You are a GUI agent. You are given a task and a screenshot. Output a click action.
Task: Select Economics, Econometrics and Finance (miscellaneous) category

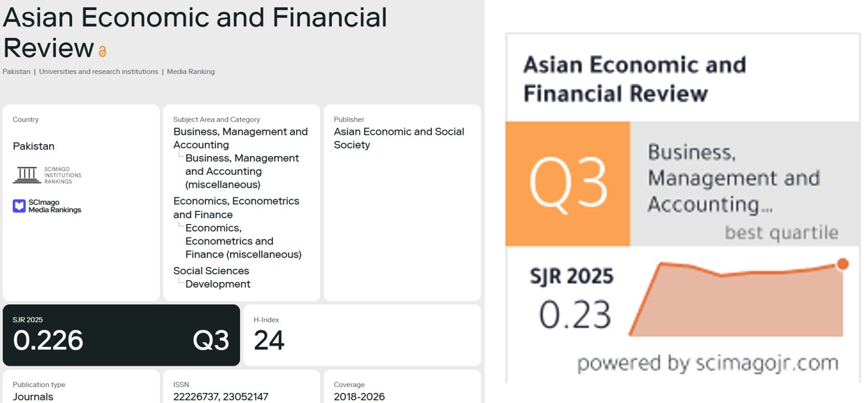pos(243,241)
